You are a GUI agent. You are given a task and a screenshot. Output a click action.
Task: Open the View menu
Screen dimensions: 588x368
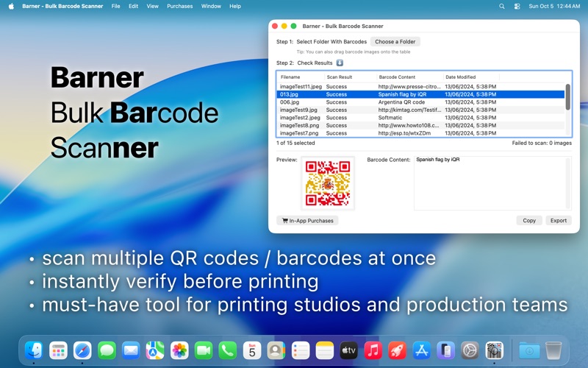[x=153, y=6]
